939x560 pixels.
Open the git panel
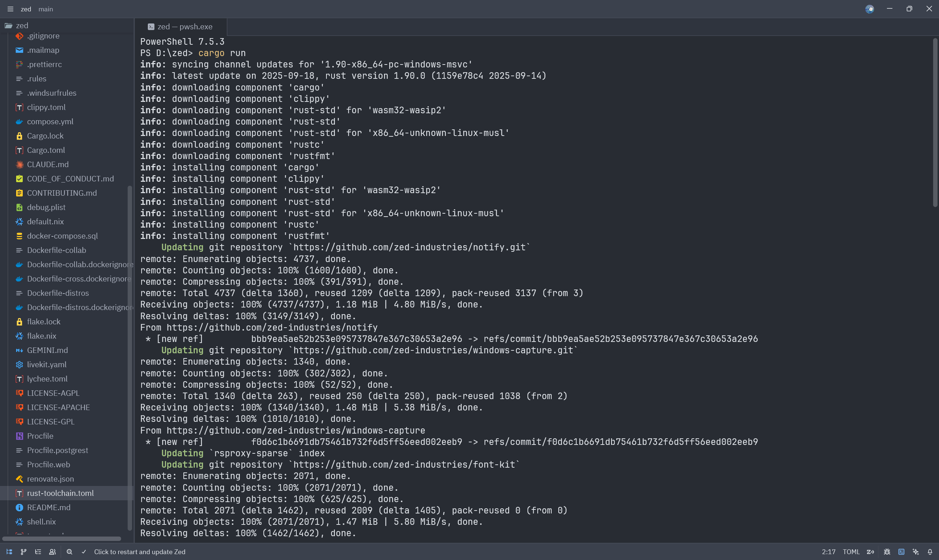coord(23,552)
